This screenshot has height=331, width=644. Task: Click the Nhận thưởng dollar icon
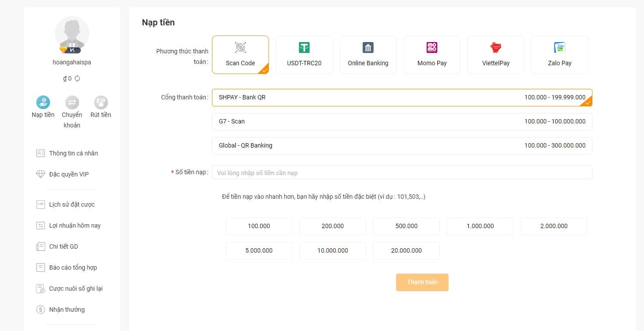point(41,310)
